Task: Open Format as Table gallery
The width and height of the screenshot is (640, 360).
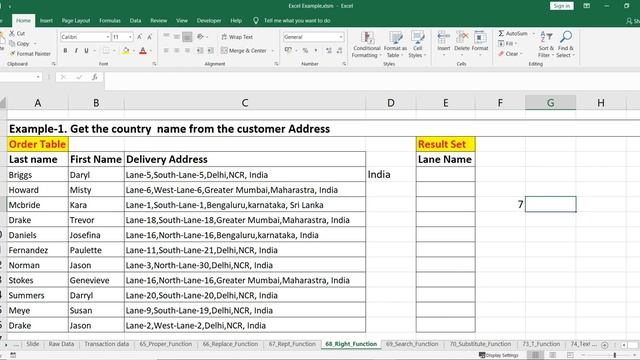Action: (x=395, y=44)
